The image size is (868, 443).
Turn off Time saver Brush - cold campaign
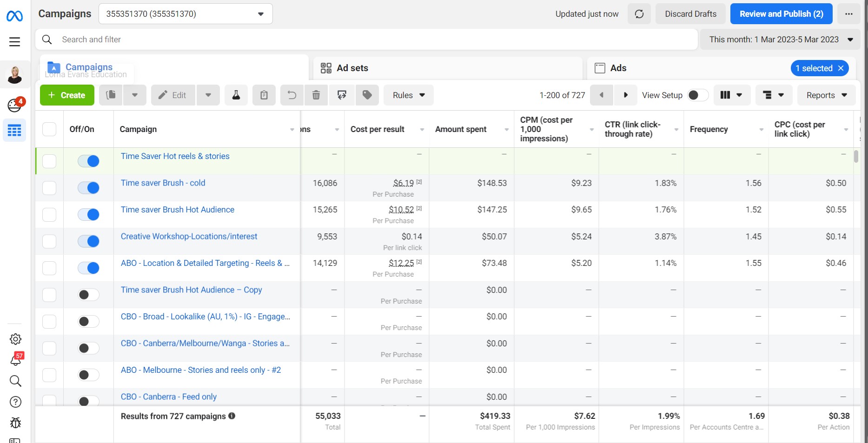[x=88, y=188]
